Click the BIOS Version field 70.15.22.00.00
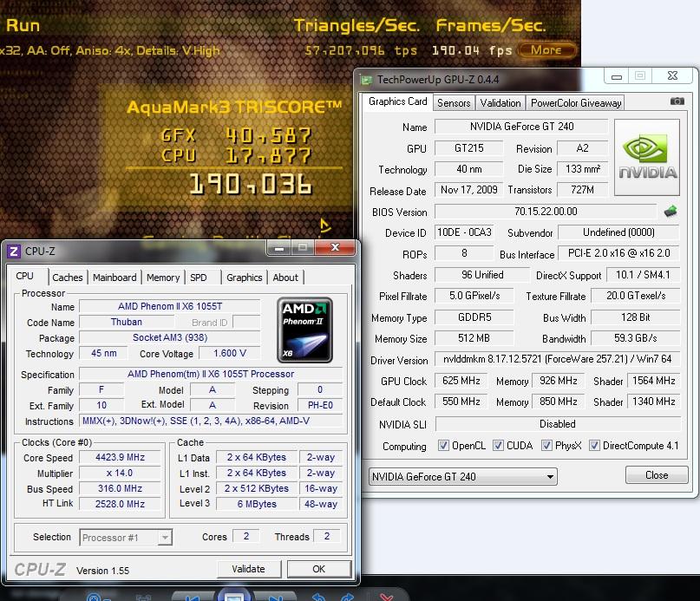The height and width of the screenshot is (601, 700). point(546,212)
